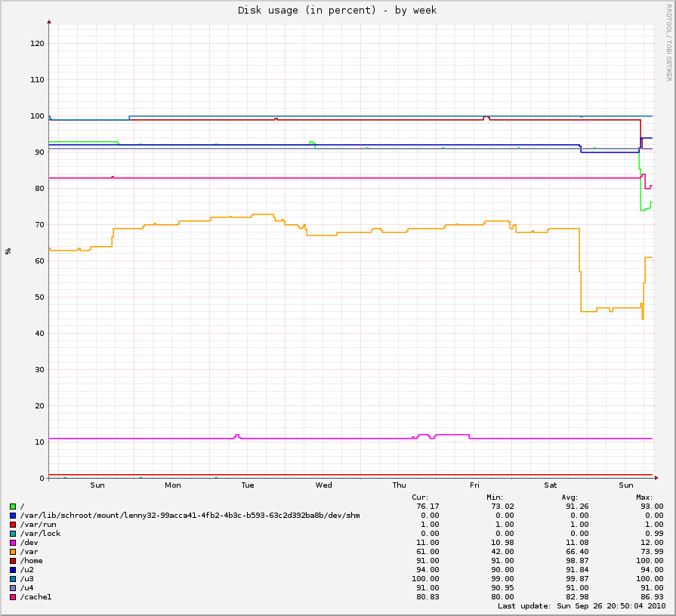Click the red swatch beside /var/run

pyautogui.click(x=13, y=525)
